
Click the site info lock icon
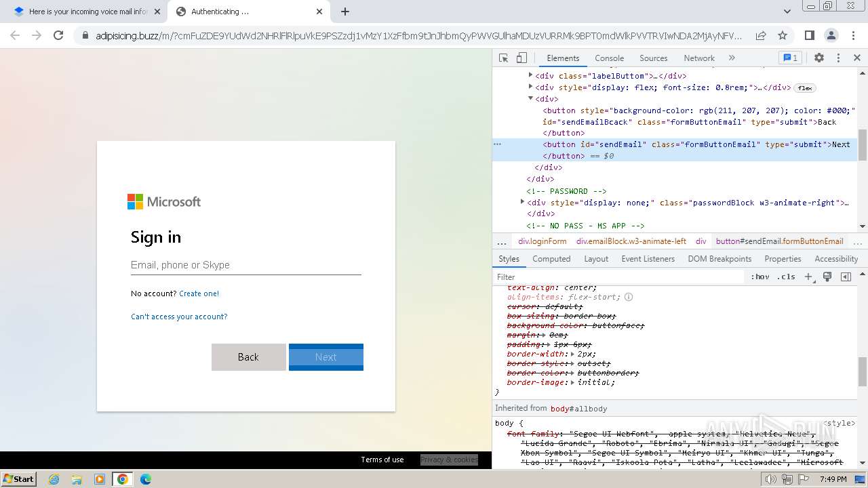[x=85, y=35]
